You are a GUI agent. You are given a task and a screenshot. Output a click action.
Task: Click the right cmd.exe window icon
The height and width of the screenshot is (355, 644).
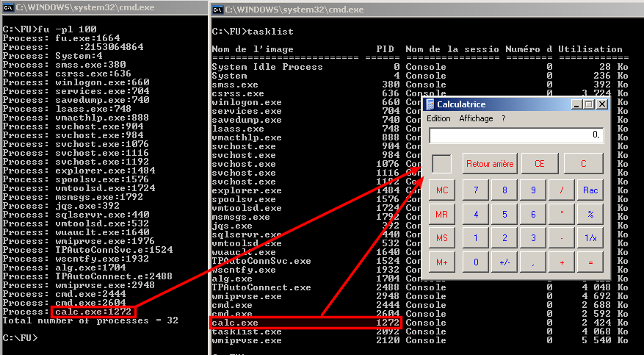[218, 10]
